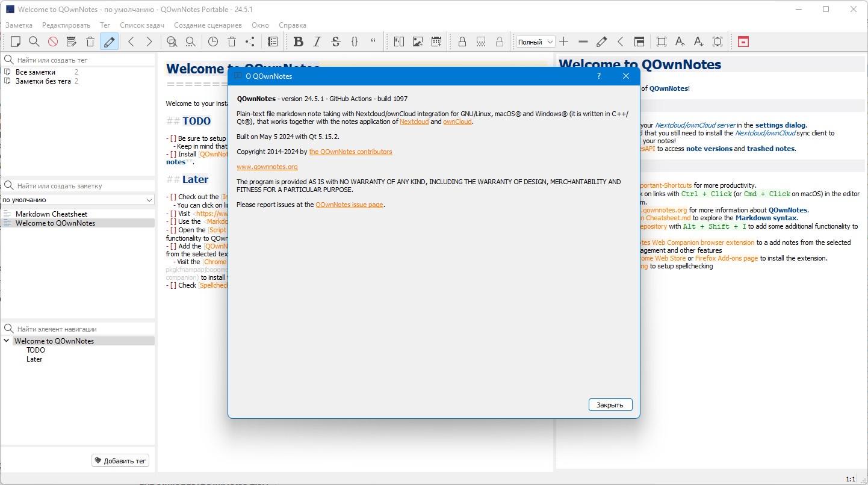Open the Полный workspace dropdown
Viewport: 868px width, 485px height.
(x=536, y=42)
